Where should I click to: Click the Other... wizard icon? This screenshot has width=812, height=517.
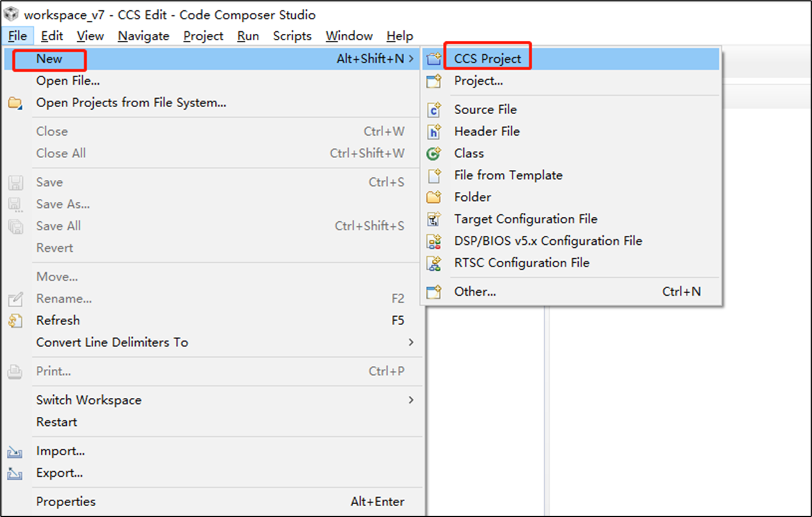[x=434, y=292]
